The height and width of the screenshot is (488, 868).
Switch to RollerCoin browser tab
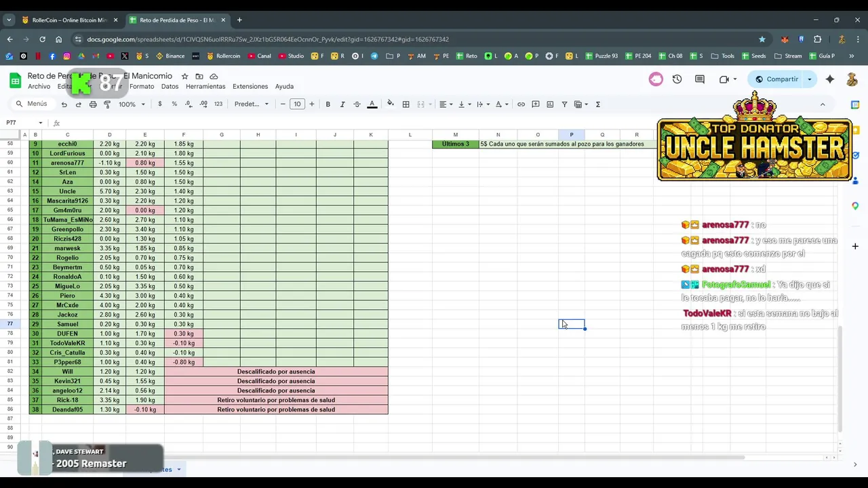[68, 20]
